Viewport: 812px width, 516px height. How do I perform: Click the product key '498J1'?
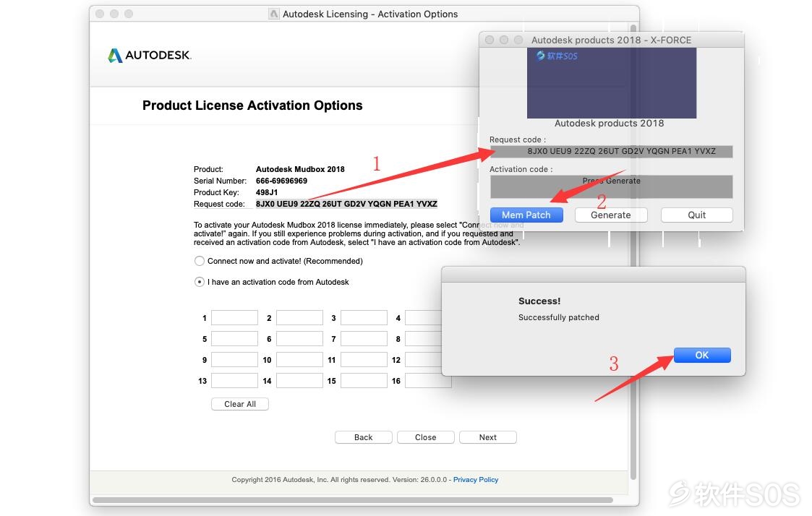click(x=267, y=192)
